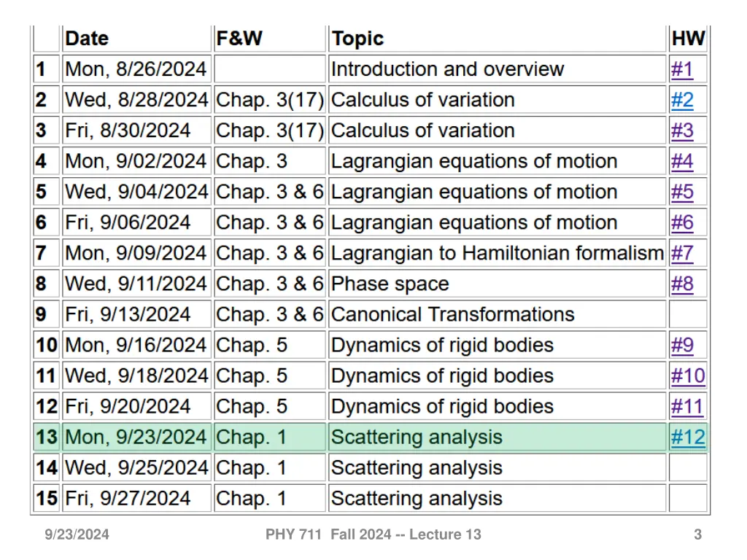The height and width of the screenshot is (560, 747).
Task: Click the Introduction and overview cell
Action: pyautogui.click(x=447, y=69)
